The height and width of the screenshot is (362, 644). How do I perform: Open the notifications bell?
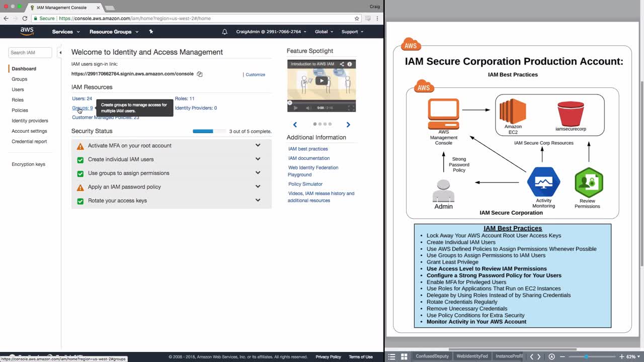pos(224,32)
